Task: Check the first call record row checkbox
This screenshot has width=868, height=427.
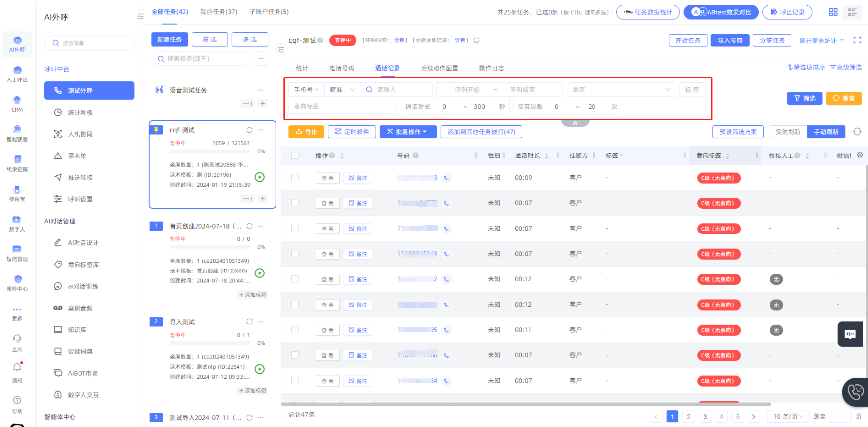Action: pyautogui.click(x=295, y=178)
